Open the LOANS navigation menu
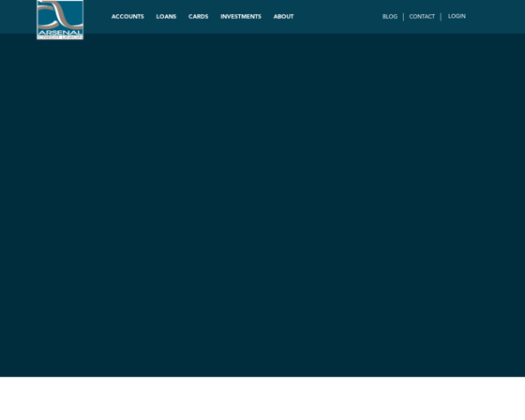The height and width of the screenshot is (420, 525). tap(166, 17)
